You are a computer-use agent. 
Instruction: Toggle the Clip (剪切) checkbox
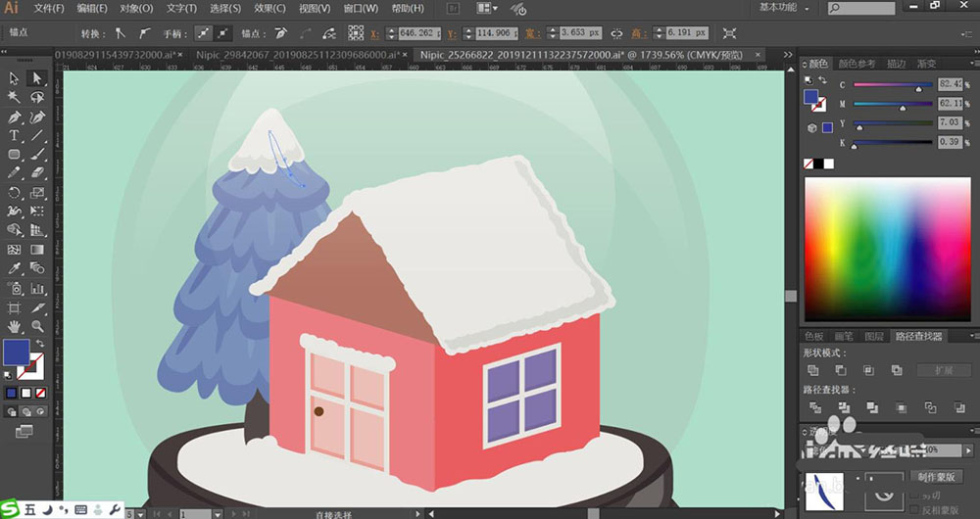[915, 495]
